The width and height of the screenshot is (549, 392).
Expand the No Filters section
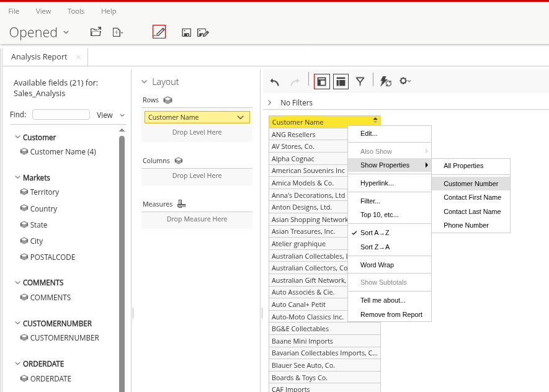(270, 102)
